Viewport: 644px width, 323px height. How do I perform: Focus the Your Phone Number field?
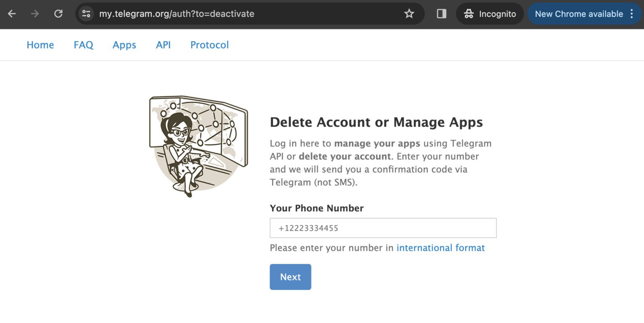(x=383, y=228)
